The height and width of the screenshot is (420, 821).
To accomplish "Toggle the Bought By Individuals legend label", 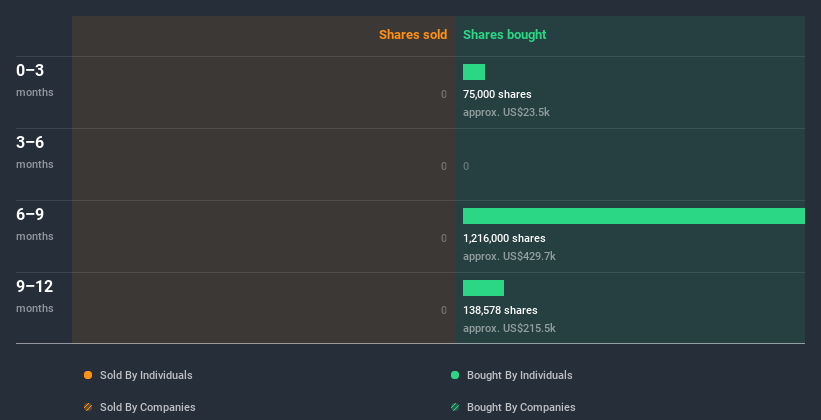I will click(x=519, y=375).
